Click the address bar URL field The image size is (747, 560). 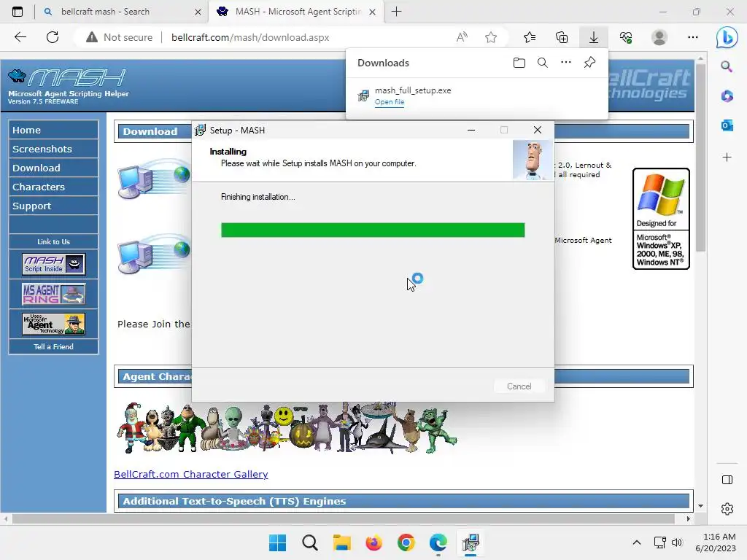click(250, 37)
